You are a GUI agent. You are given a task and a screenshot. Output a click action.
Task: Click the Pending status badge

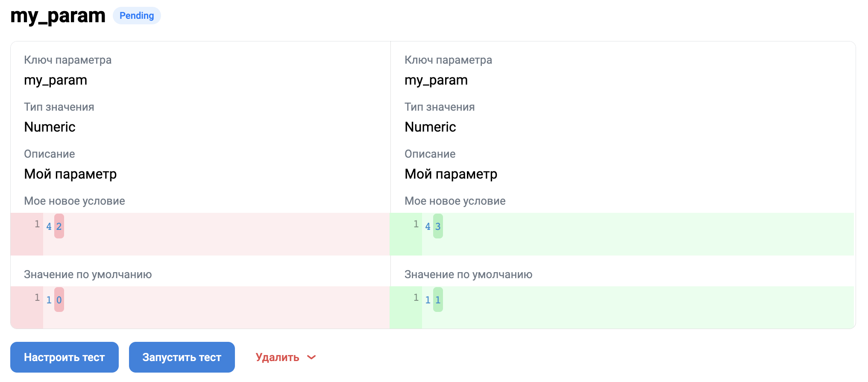click(137, 16)
